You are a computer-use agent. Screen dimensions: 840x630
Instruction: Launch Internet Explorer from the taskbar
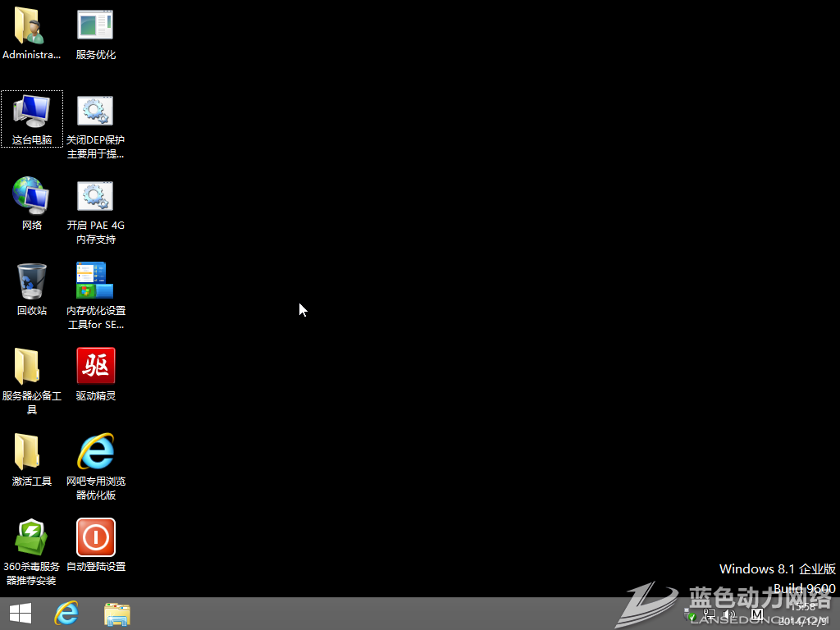point(66,613)
